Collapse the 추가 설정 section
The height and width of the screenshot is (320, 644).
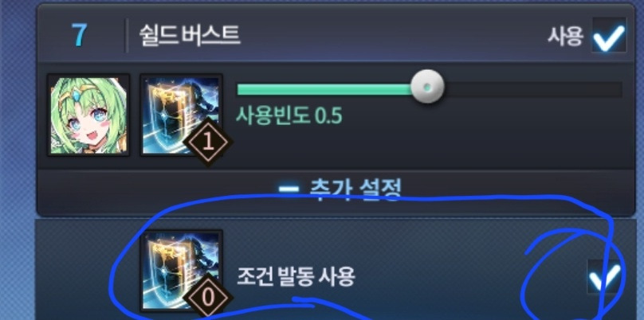(340, 189)
